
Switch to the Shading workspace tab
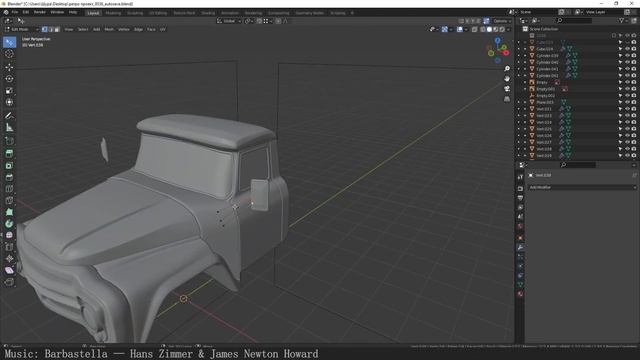pyautogui.click(x=208, y=13)
